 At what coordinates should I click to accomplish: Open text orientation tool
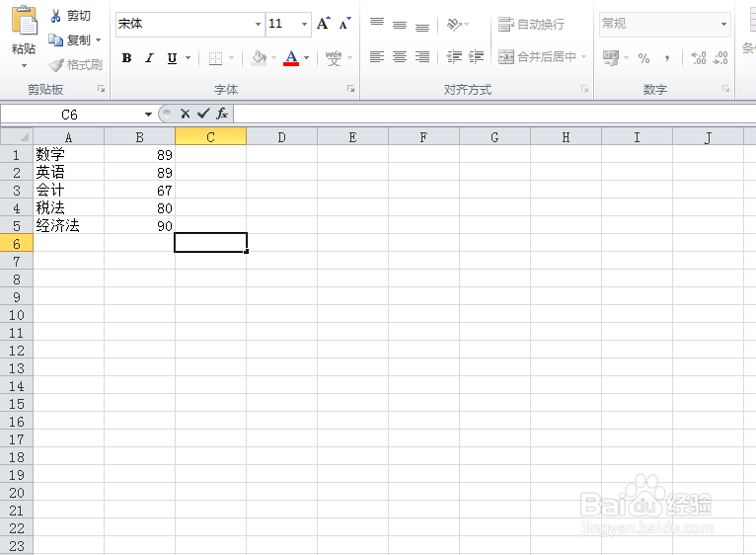coord(454,24)
